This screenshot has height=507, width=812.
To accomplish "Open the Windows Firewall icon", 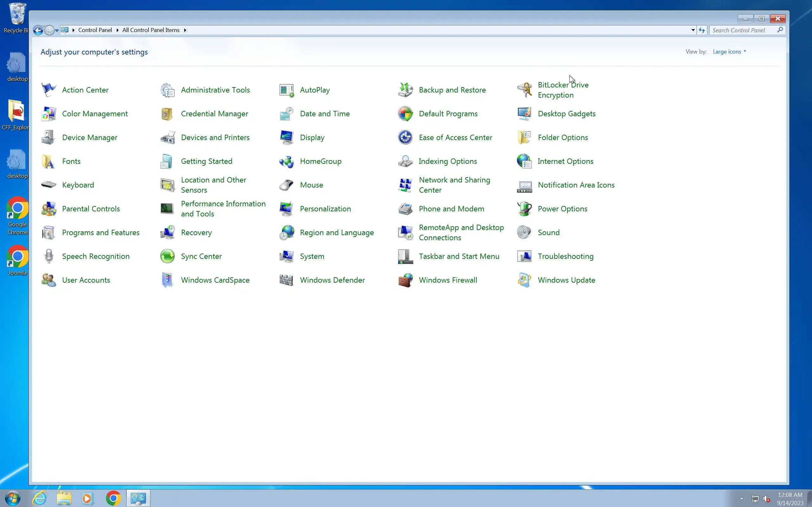I will [x=405, y=280].
